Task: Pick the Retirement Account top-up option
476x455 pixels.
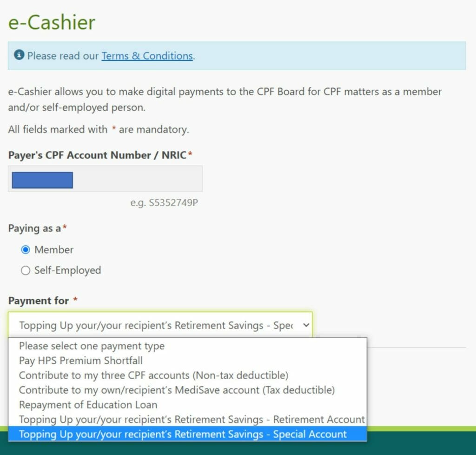Action: 190,419
